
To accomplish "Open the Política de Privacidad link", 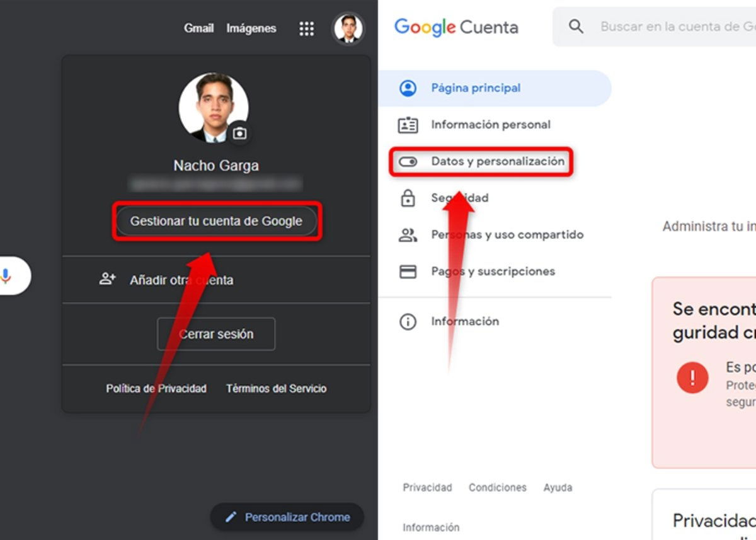I will coord(156,389).
